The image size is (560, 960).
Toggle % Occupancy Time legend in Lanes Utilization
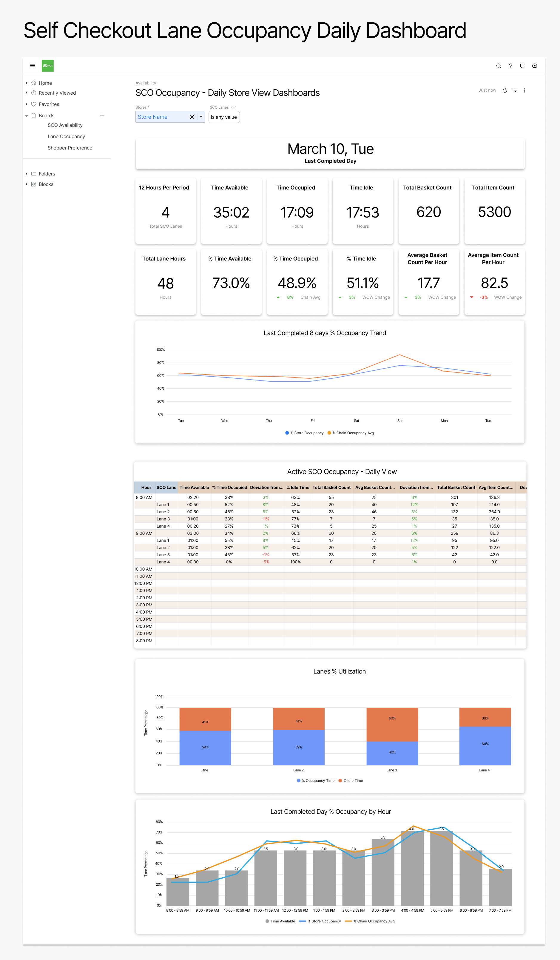(315, 781)
